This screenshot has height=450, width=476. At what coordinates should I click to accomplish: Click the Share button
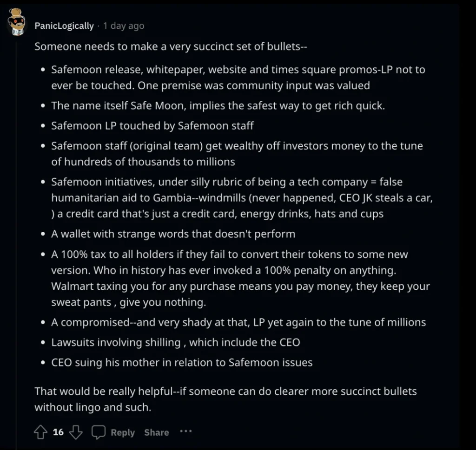click(156, 432)
